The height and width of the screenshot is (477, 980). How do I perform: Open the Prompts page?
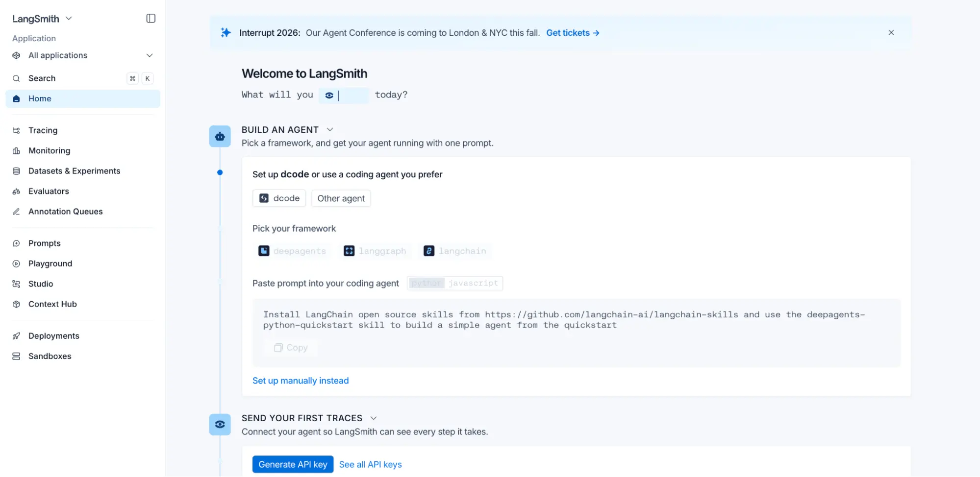pyautogui.click(x=83, y=243)
